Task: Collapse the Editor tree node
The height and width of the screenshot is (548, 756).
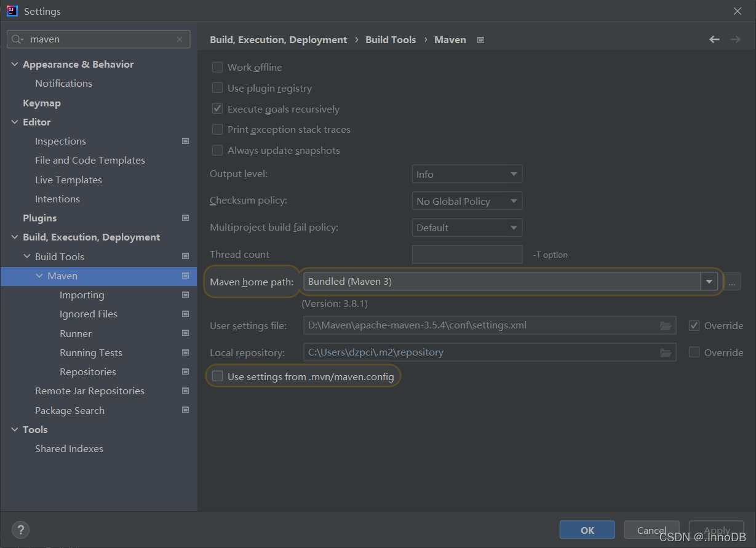Action: pos(15,122)
